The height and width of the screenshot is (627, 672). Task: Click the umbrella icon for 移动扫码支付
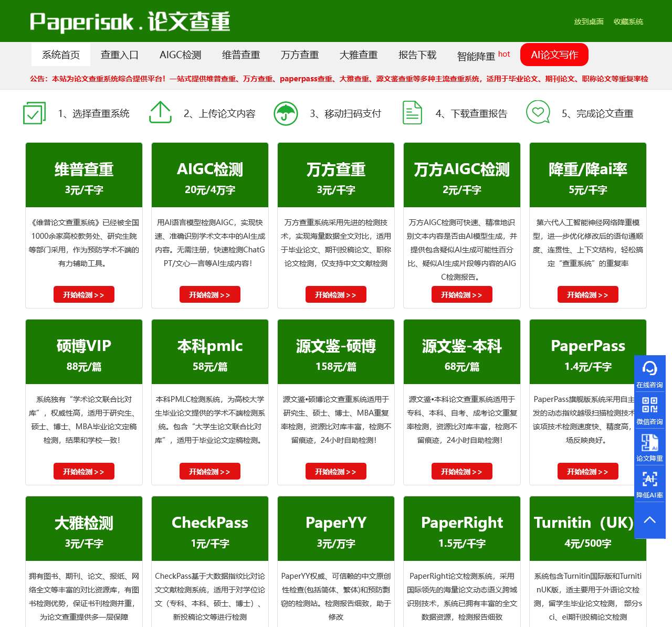286,113
